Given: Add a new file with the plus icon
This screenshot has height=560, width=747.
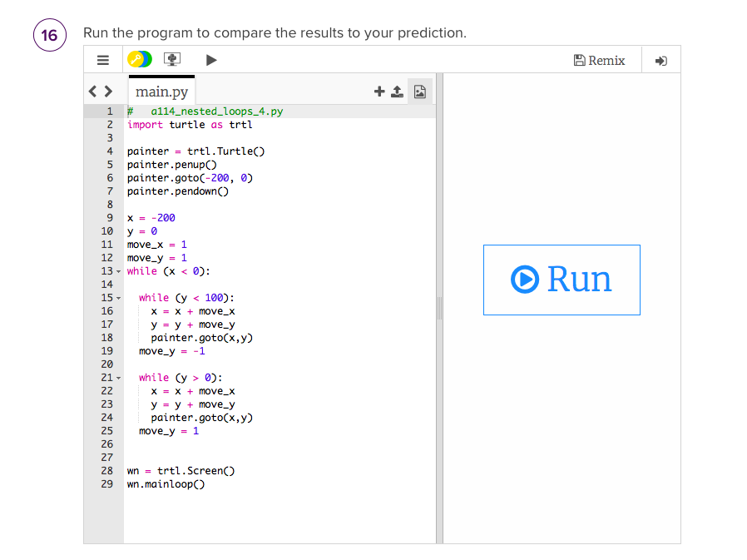Looking at the screenshot, I should [x=379, y=91].
